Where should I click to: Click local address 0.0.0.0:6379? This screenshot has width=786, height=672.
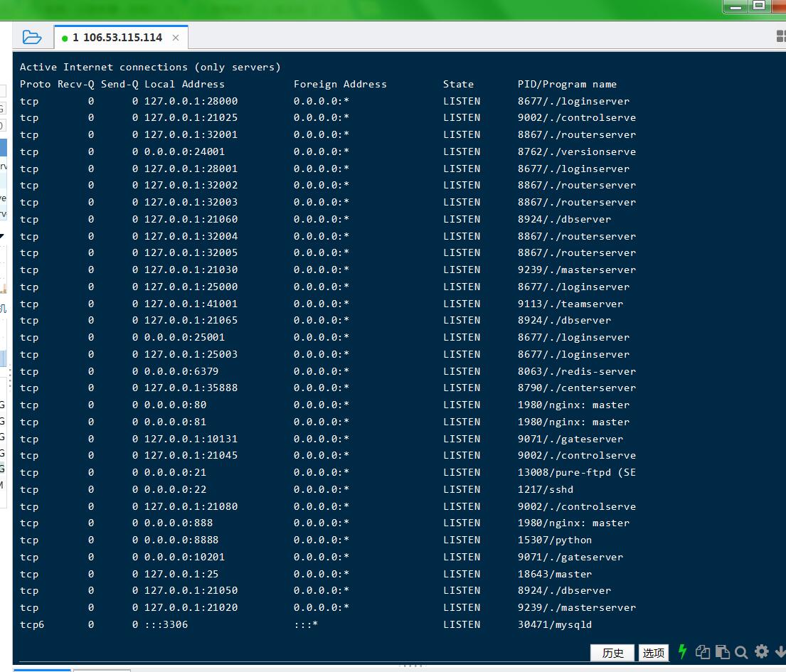click(181, 371)
